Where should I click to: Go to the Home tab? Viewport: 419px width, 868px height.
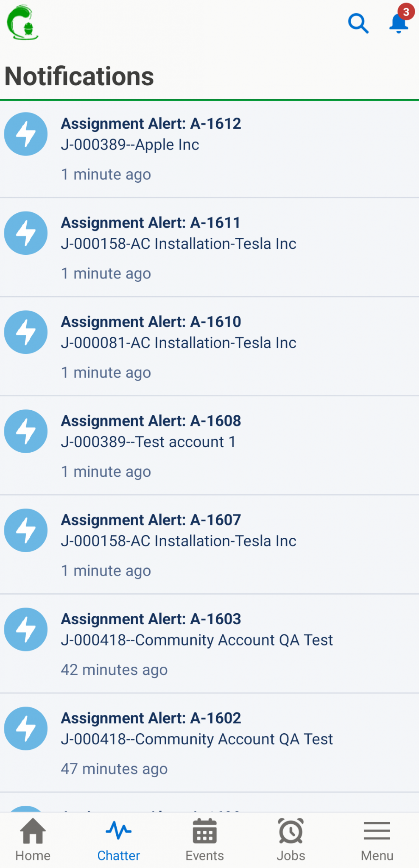pos(33,840)
